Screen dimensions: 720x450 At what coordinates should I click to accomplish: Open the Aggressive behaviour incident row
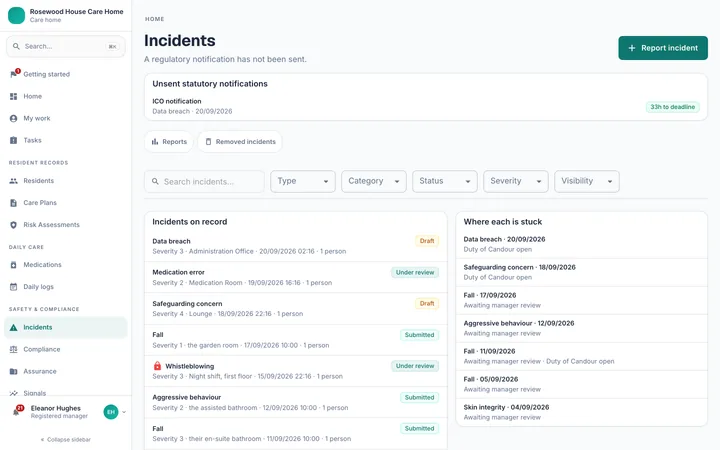296,402
